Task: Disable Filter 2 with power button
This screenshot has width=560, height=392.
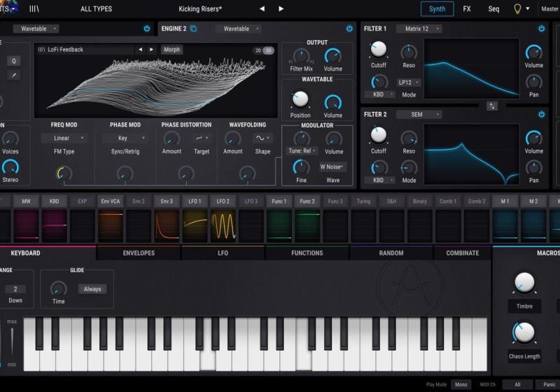Action: pos(541,114)
